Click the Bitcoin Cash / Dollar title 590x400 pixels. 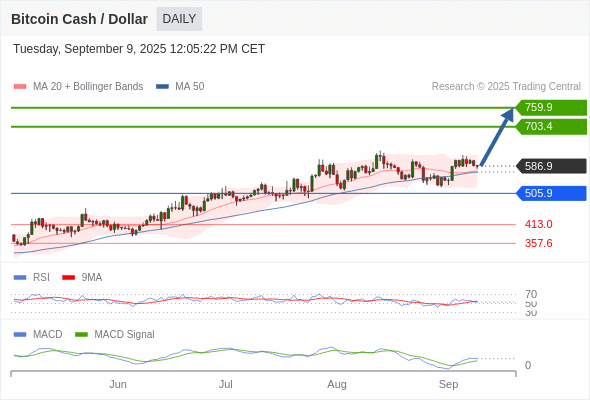pyautogui.click(x=79, y=19)
